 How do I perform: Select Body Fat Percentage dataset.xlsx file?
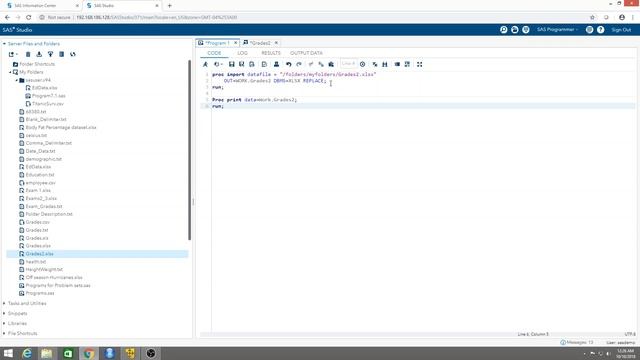point(61,127)
